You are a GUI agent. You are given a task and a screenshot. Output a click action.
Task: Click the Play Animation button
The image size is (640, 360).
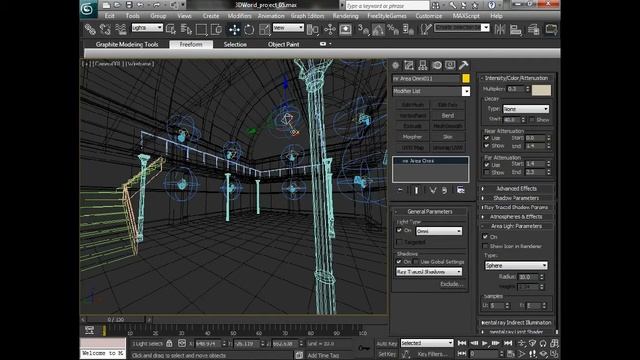(485, 343)
